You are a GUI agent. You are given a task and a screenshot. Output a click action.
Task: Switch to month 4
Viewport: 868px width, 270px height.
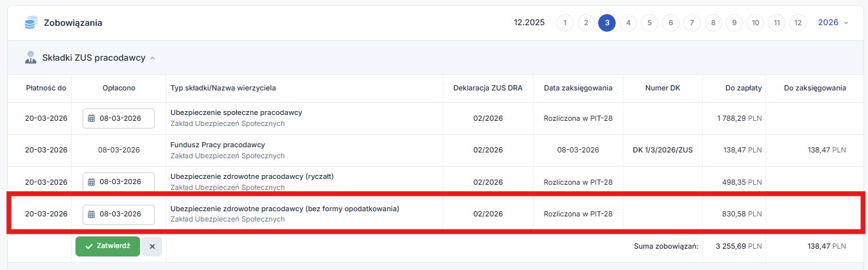(628, 23)
